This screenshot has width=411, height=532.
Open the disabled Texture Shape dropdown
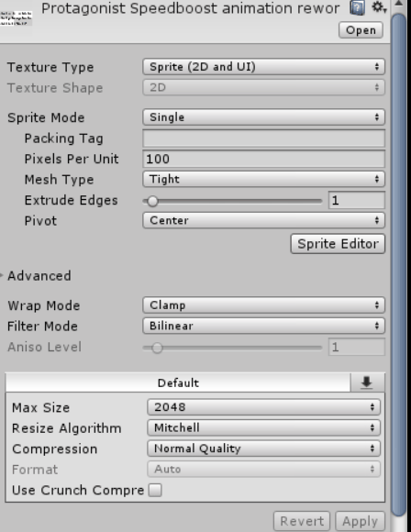(263, 87)
